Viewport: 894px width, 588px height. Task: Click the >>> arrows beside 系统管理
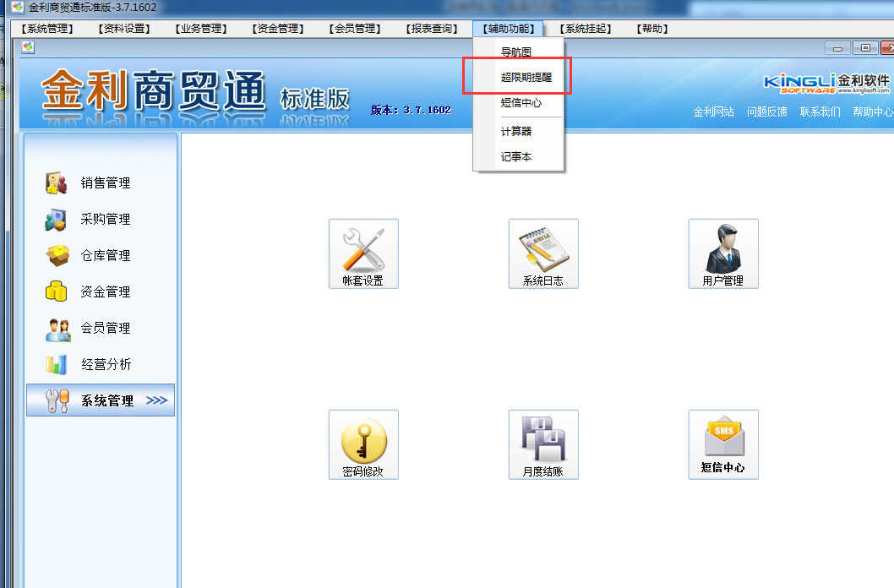[x=157, y=400]
